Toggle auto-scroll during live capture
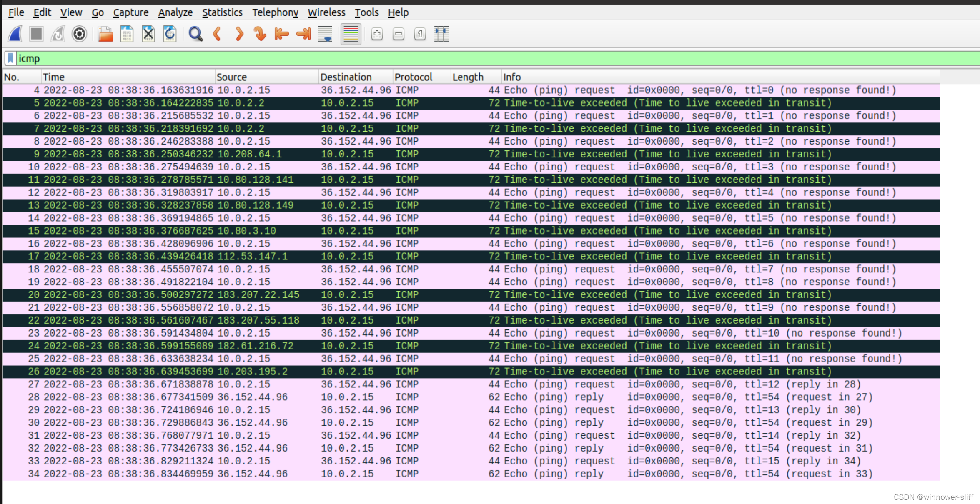This screenshot has height=504, width=980. [x=325, y=34]
